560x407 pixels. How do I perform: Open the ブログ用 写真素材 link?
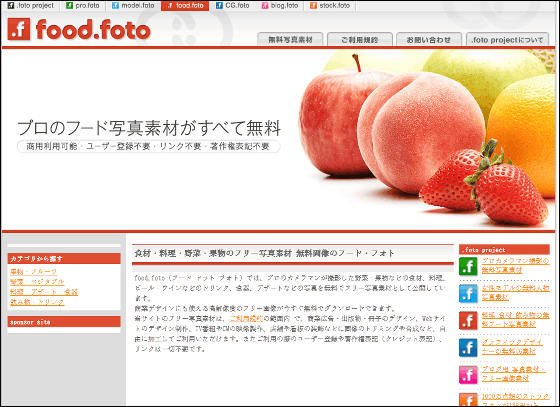click(514, 374)
